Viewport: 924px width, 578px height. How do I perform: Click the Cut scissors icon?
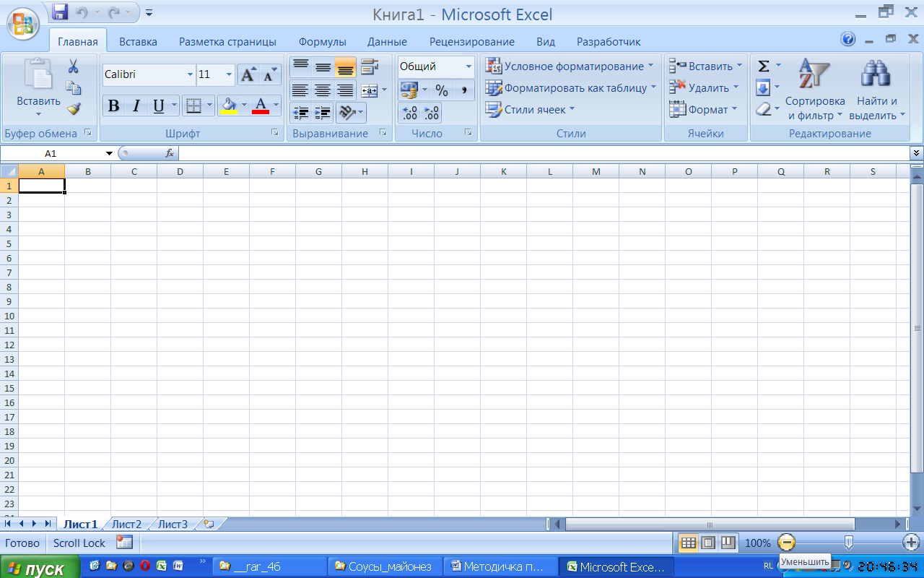[x=73, y=66]
